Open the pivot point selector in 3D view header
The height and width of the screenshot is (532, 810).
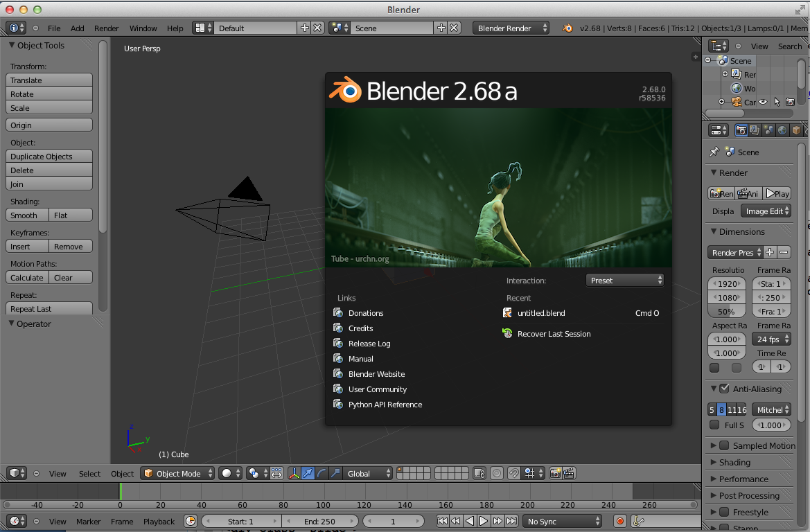point(257,473)
